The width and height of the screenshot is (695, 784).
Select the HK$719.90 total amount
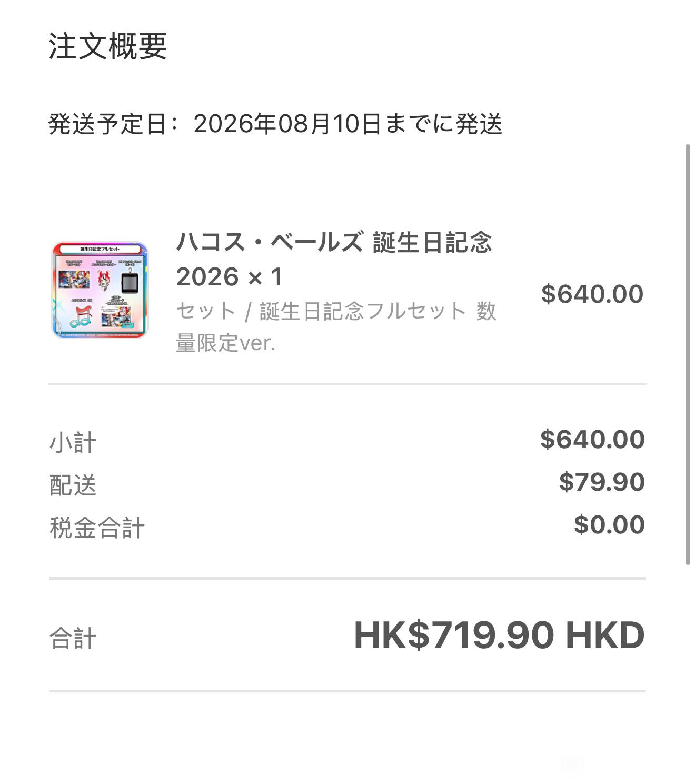pos(454,635)
